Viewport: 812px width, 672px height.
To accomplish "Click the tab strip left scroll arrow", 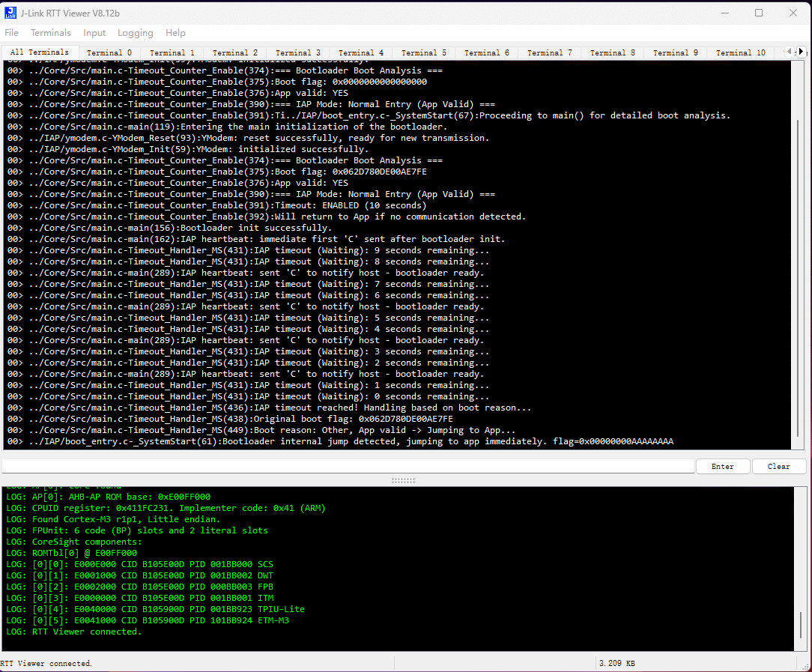I will (790, 51).
